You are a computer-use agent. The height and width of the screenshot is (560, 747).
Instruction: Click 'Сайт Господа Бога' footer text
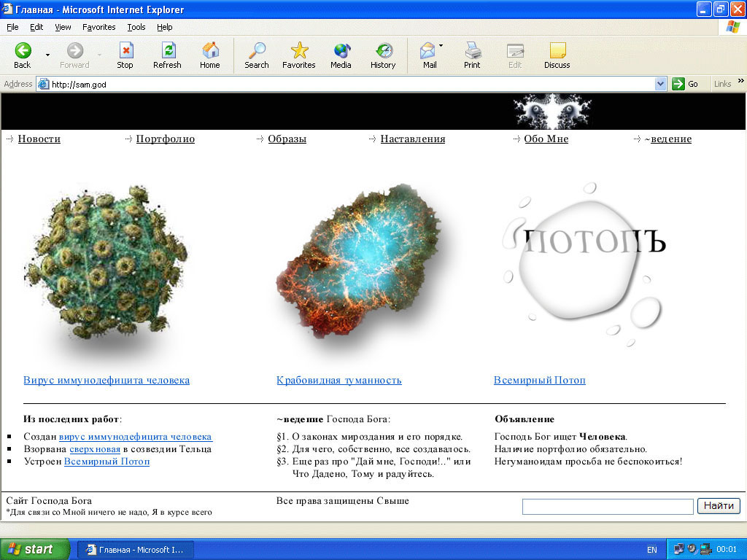pyautogui.click(x=49, y=501)
